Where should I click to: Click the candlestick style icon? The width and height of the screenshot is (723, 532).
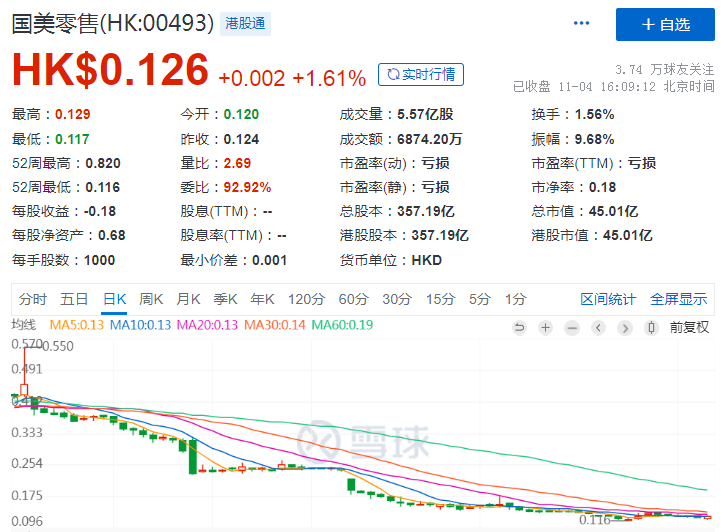(651, 328)
